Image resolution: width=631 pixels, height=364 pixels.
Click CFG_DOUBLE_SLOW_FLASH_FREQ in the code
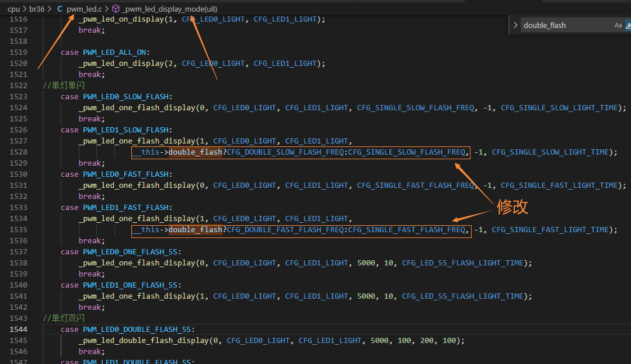click(x=285, y=152)
